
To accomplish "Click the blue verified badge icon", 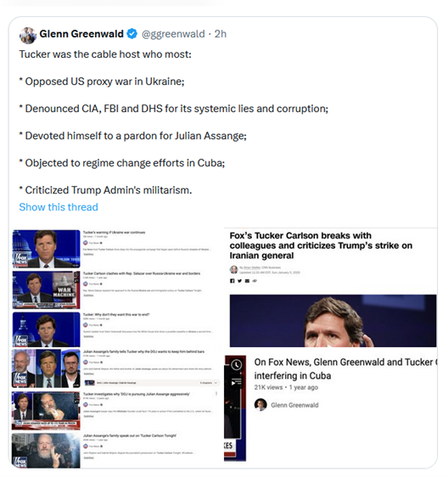I will tap(132, 34).
